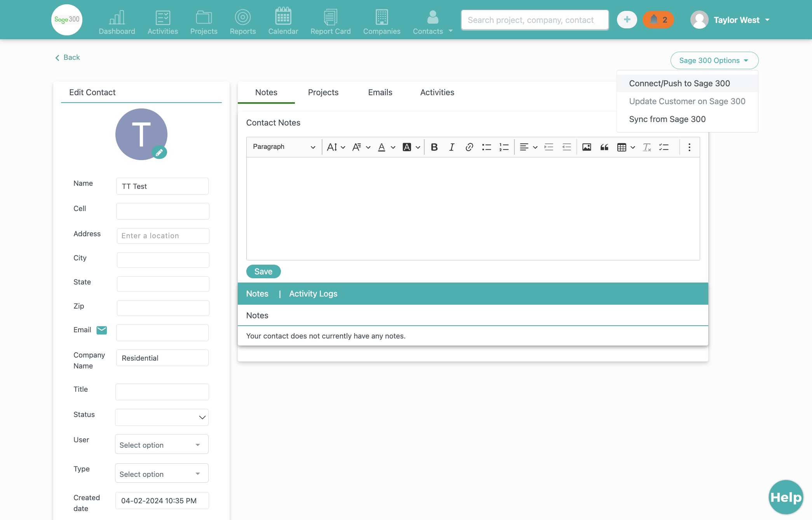This screenshot has width=812, height=520.
Task: Save the contact note
Action: [x=263, y=271]
